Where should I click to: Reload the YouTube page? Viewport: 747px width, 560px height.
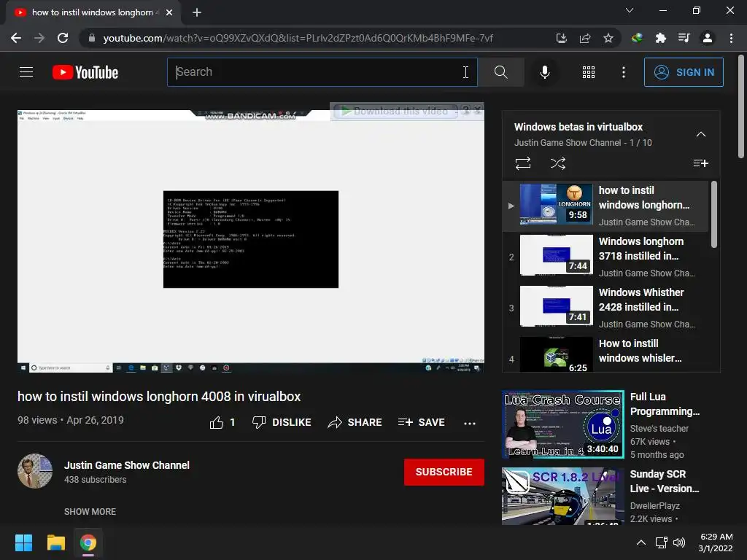(x=63, y=38)
